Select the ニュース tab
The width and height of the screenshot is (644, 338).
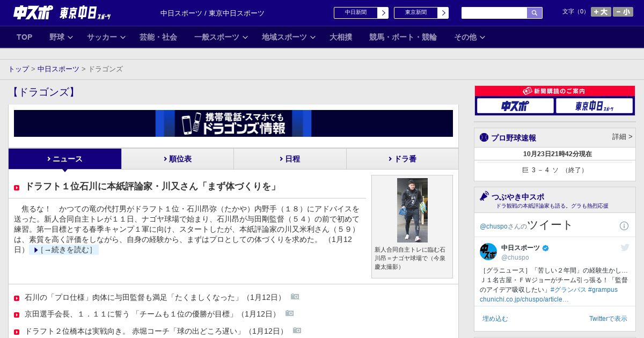tap(65, 159)
